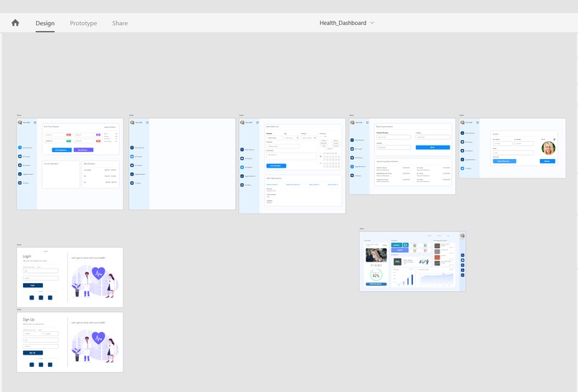
Task: Click the top sidebar icon in Book Appointment artboard
Action: click(352, 140)
